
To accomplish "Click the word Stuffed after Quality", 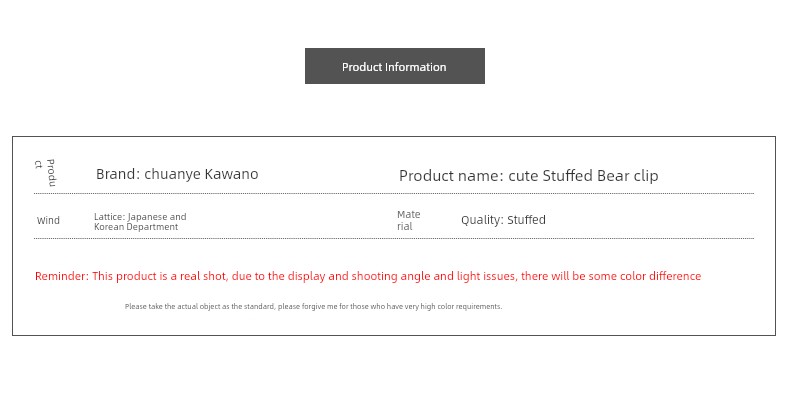I will [526, 220].
